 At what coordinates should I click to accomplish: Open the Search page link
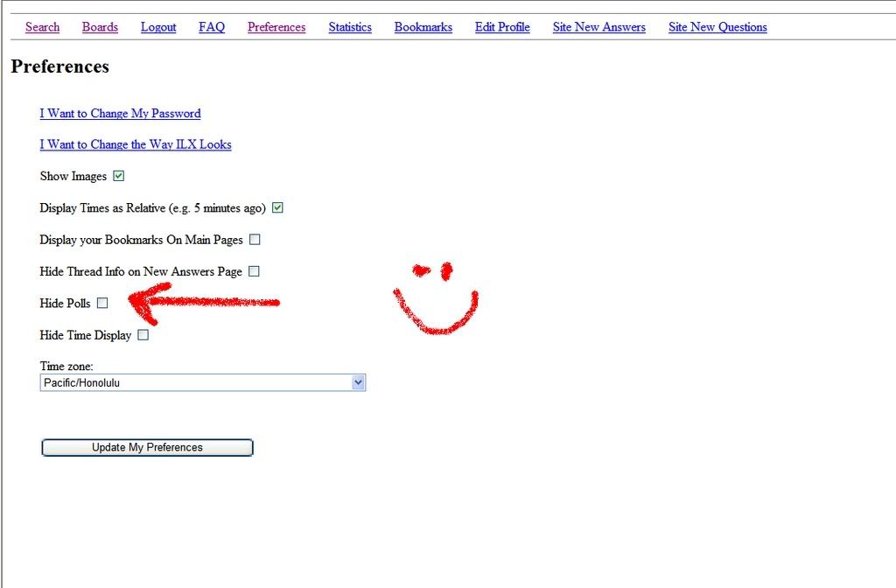(x=42, y=27)
